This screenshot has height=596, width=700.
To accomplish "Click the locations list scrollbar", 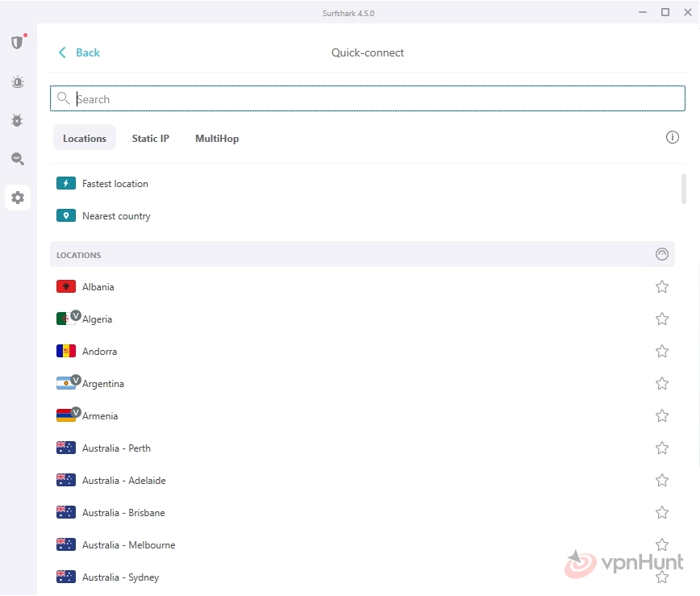I will pos(683,189).
